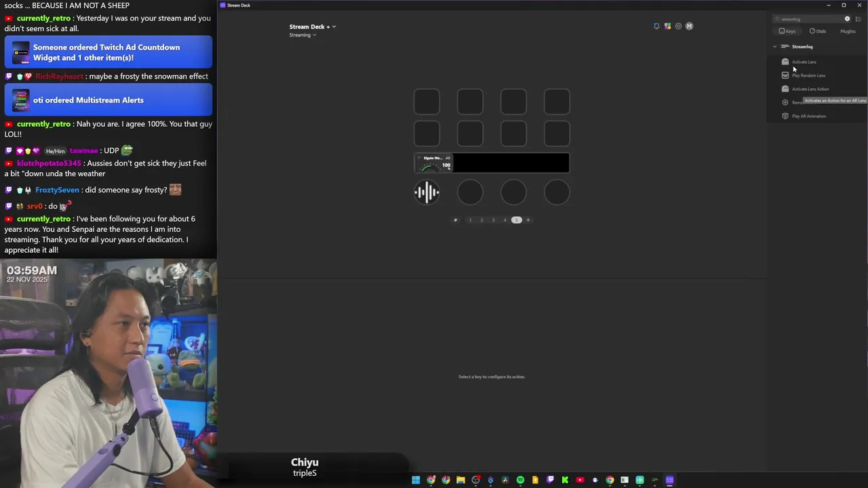The width and height of the screenshot is (868, 488).
Task: Open YouTube taskbar icon
Action: point(580,480)
